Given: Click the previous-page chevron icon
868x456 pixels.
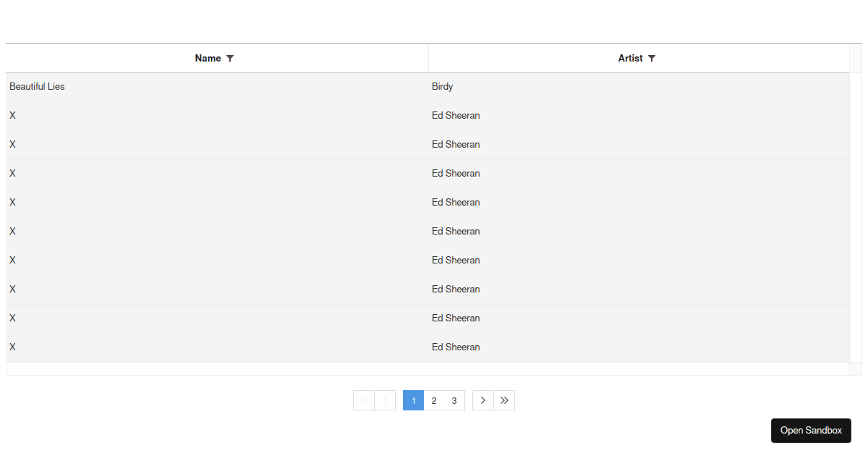Looking at the screenshot, I should tap(384, 400).
